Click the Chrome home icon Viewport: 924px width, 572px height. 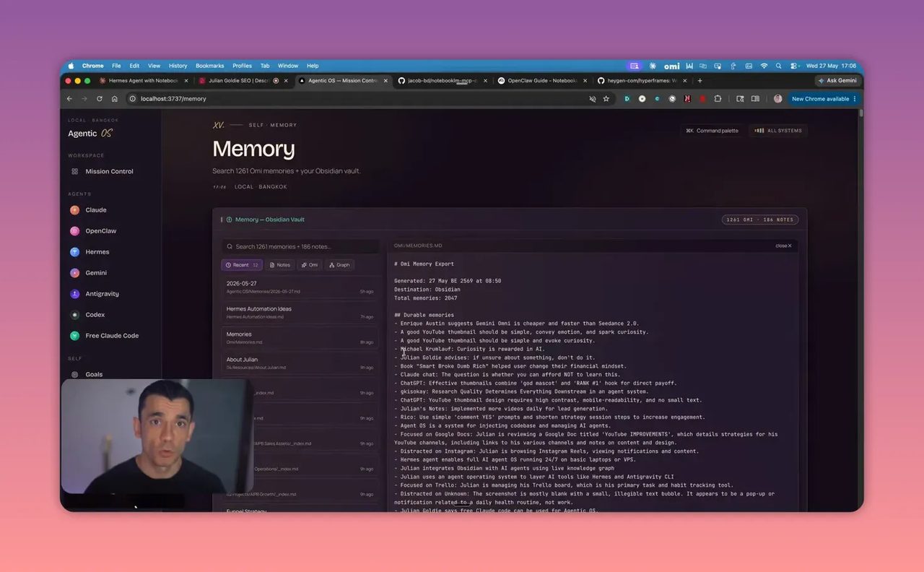tap(115, 99)
